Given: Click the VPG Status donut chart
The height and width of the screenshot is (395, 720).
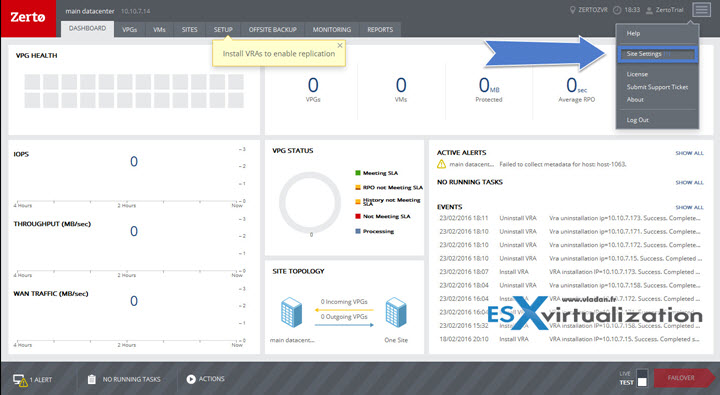Looking at the screenshot, I should [x=310, y=202].
